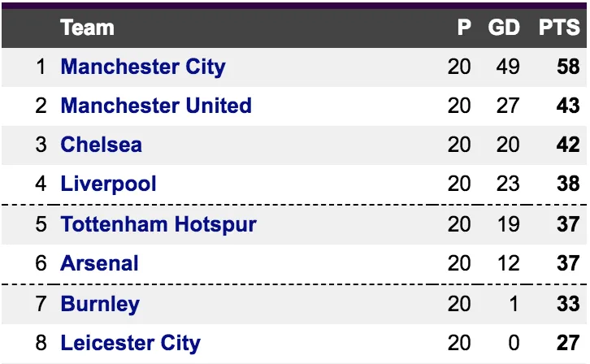This screenshot has height=364, width=590.
Task: Select Leicester City's 27 points cell
Action: point(568,343)
